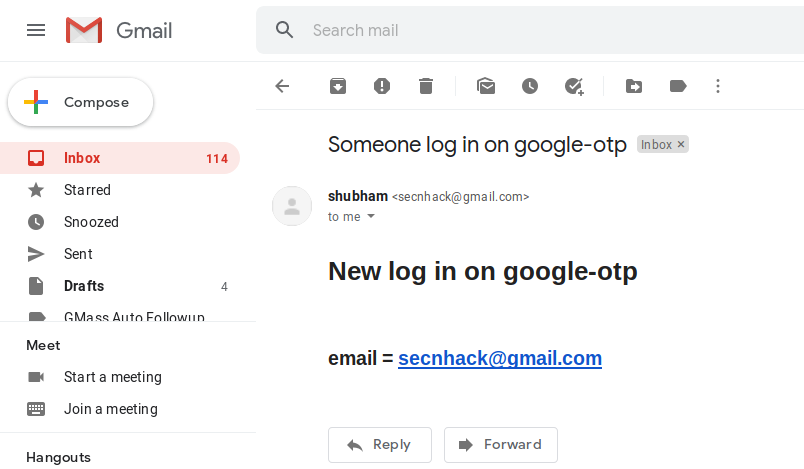The height and width of the screenshot is (469, 804).
Task: Report the message as spam
Action: pos(382,86)
